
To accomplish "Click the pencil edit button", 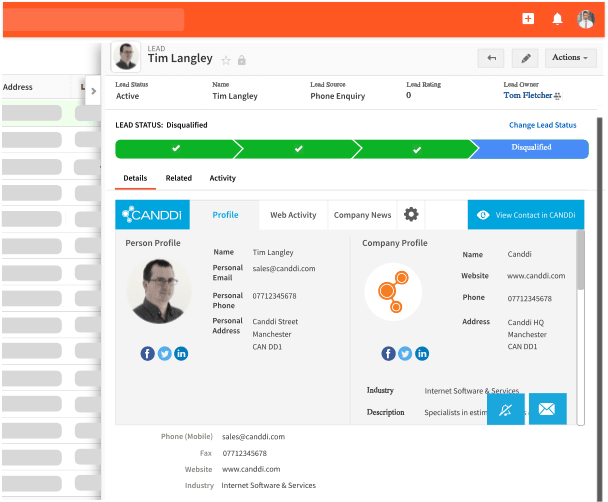I will 525,58.
